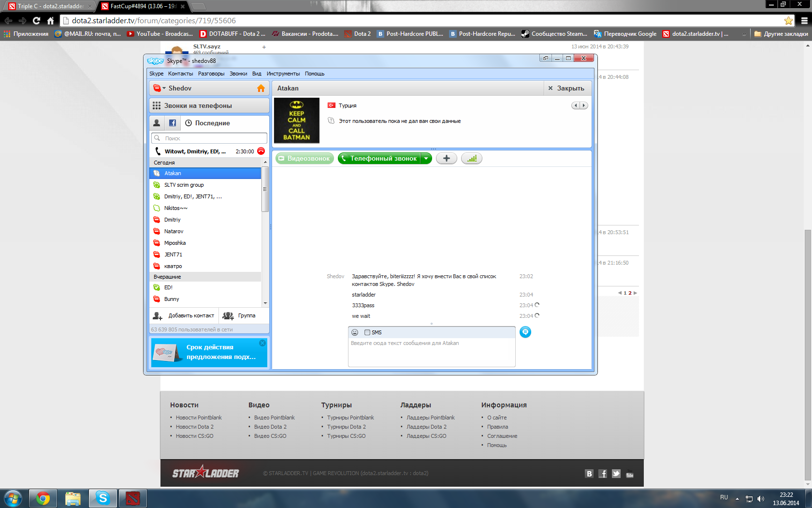The width and height of the screenshot is (812, 508).
Task: Open the Вид menu
Action: [x=257, y=74]
